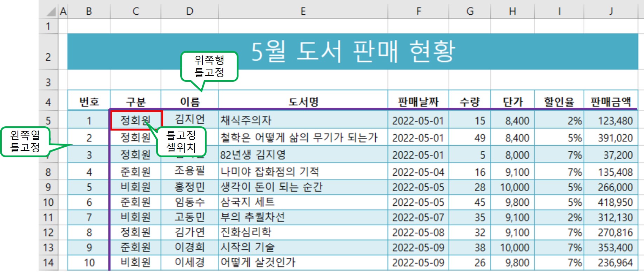Image resolution: width=644 pixels, height=272 pixels.
Task: Select row 9 header
Action: [48, 187]
